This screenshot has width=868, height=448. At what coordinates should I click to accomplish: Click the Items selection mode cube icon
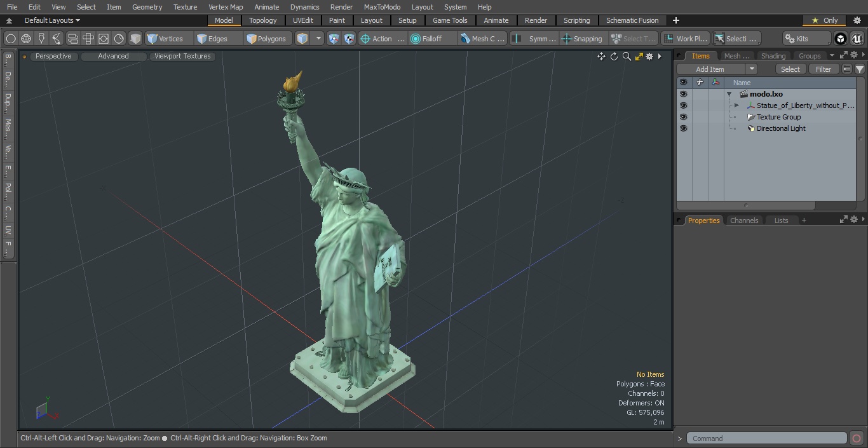[x=302, y=39]
